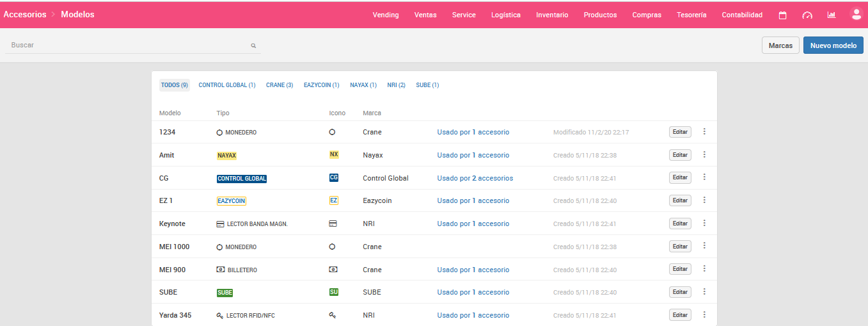Click the coin circle icon in 1234 row
The width and height of the screenshot is (868, 326).
332,132
